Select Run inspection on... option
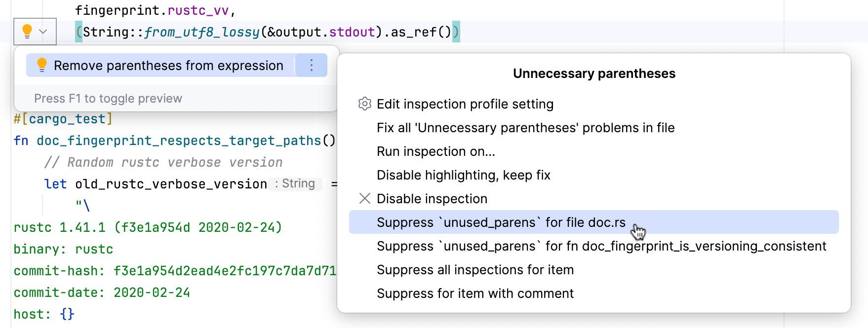The image size is (868, 328). click(x=435, y=151)
